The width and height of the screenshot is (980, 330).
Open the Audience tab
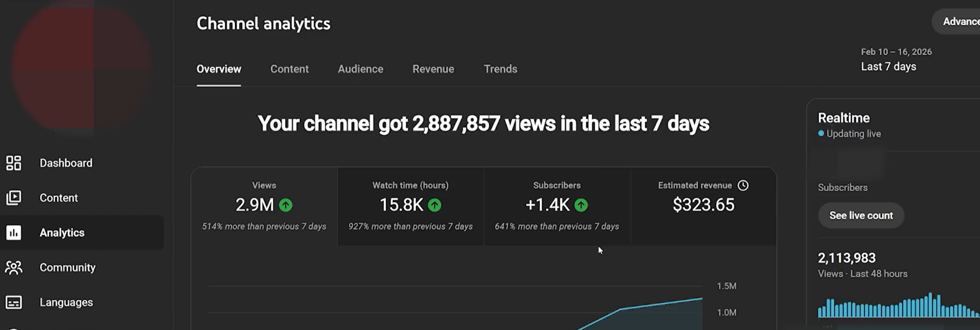[360, 69]
